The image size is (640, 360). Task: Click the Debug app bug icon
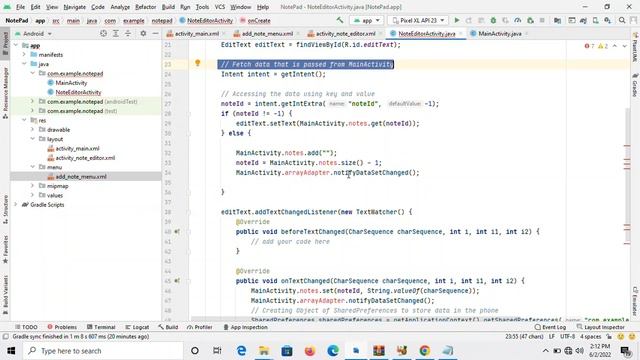(493, 20)
